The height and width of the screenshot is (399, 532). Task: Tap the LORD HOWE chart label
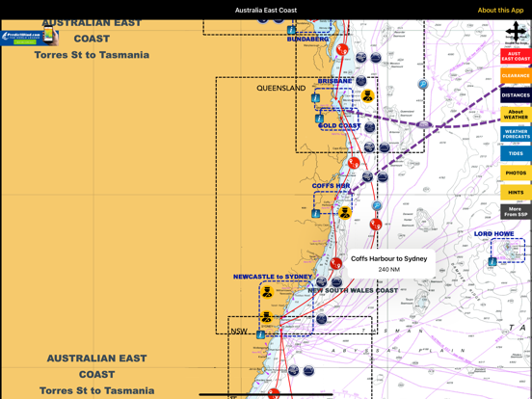pyautogui.click(x=493, y=234)
